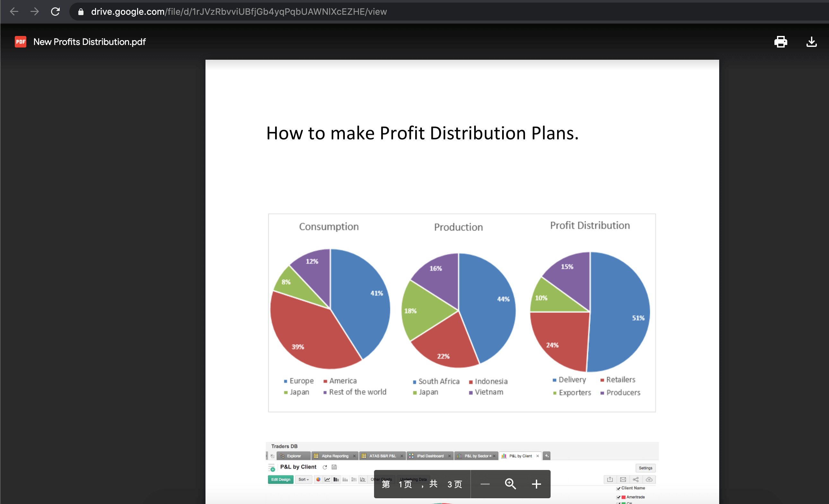Viewport: 829px width, 504px height.
Task: Zoom in using the plus button
Action: tap(536, 484)
